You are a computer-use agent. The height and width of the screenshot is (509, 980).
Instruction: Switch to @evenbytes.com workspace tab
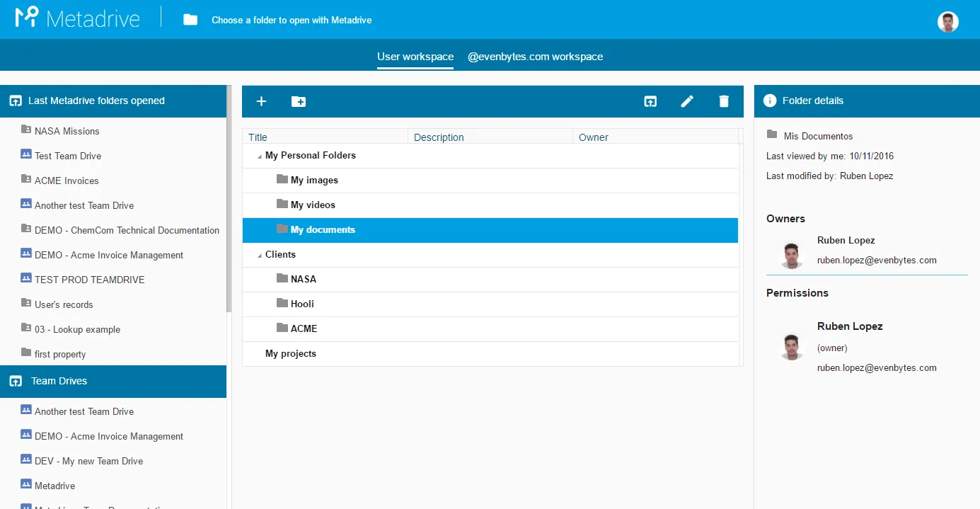[x=535, y=57]
